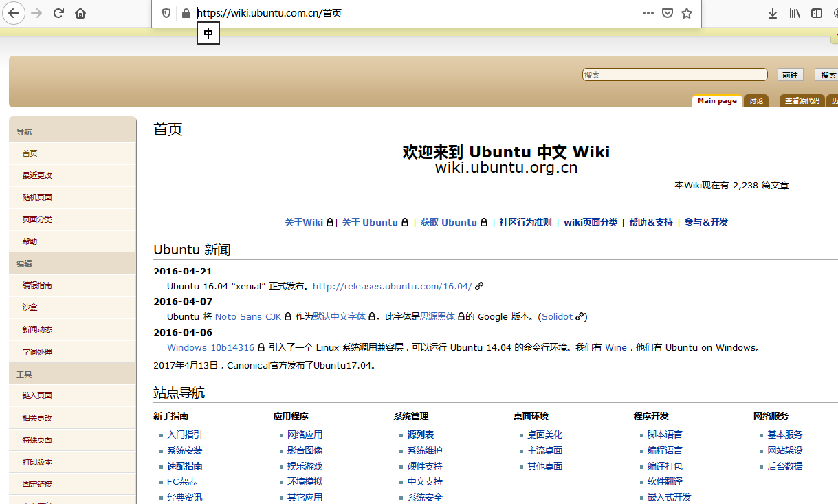
Task: Bookmark this page with the star
Action: (687, 13)
